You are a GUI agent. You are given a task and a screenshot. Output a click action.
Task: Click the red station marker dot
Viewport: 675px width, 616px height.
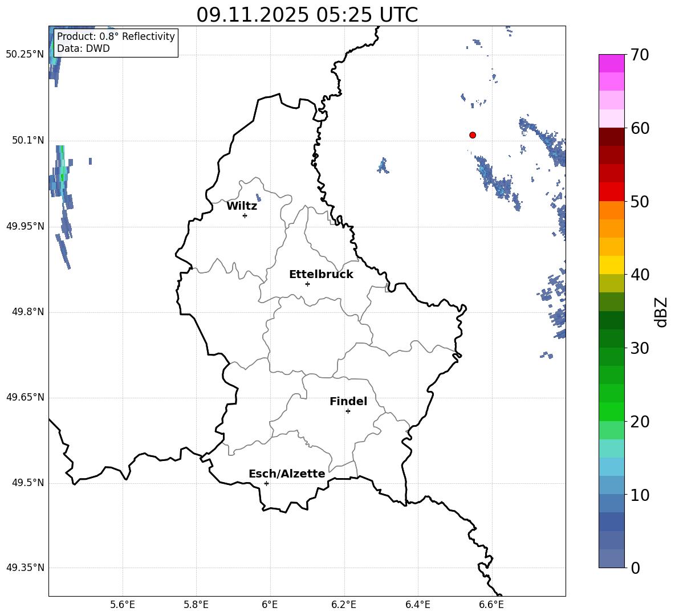coord(472,135)
